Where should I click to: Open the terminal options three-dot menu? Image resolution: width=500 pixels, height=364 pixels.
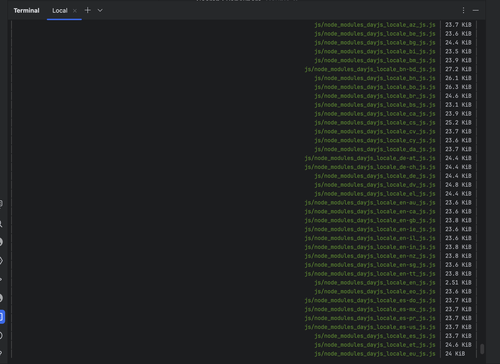click(463, 11)
